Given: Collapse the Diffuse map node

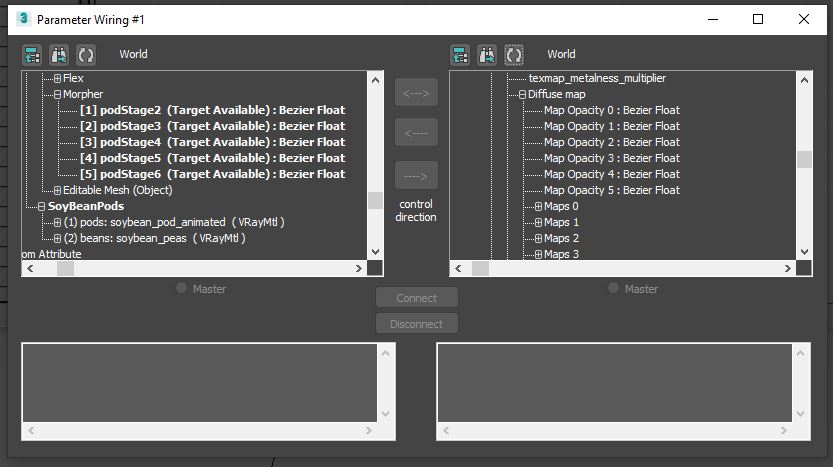Looking at the screenshot, I should 522,95.
